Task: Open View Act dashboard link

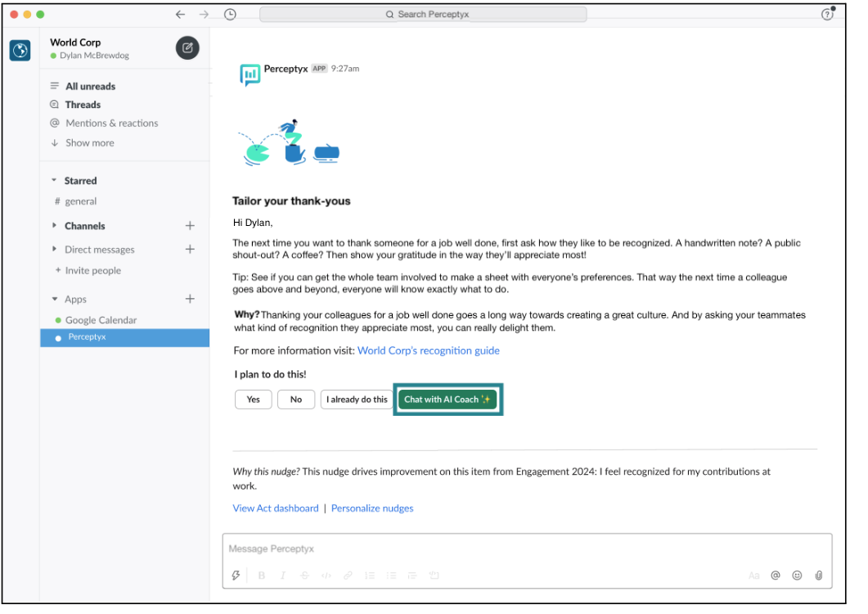Action: point(276,508)
